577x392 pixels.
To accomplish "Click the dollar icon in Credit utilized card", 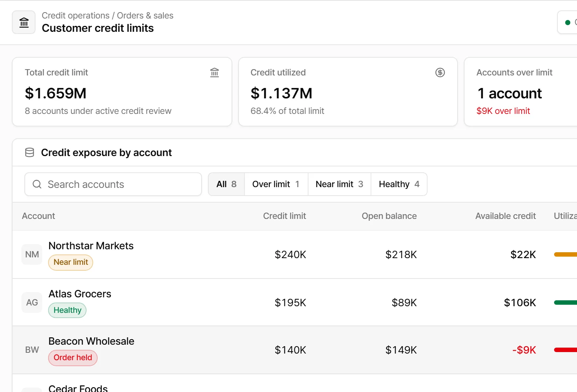I will pos(440,72).
